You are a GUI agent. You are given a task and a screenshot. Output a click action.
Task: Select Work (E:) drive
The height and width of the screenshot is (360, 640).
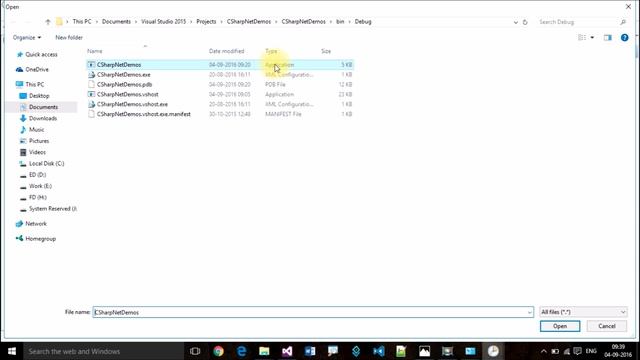(x=40, y=186)
